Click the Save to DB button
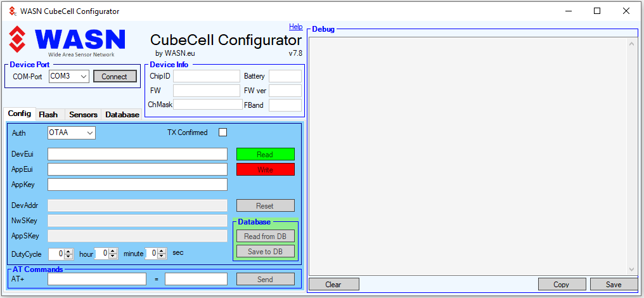This screenshot has height=298, width=644. coord(266,251)
